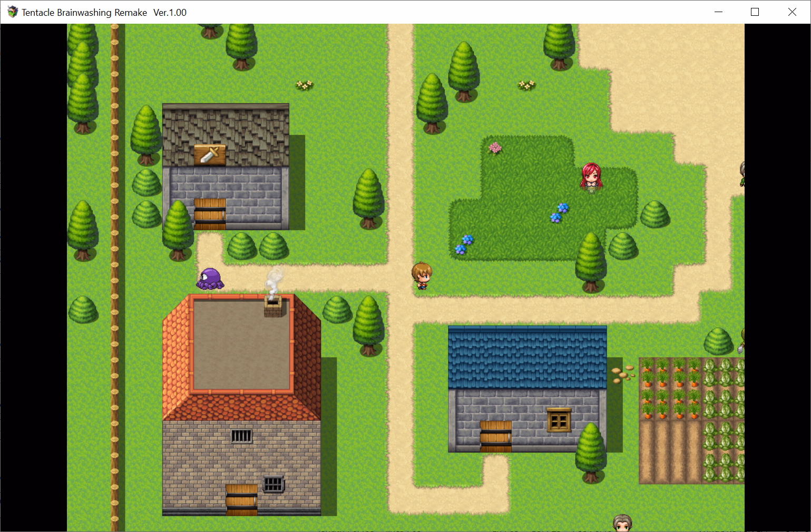Close the game window
The image size is (811, 532).
pos(792,12)
